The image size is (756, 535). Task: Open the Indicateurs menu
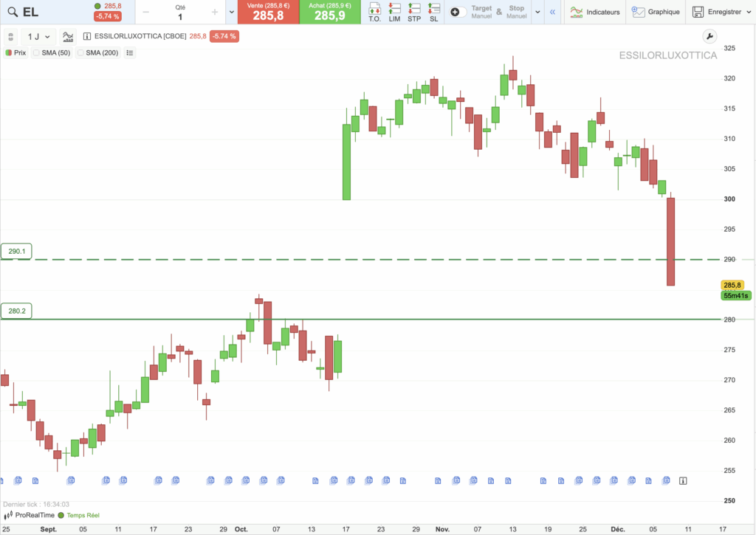tap(594, 12)
